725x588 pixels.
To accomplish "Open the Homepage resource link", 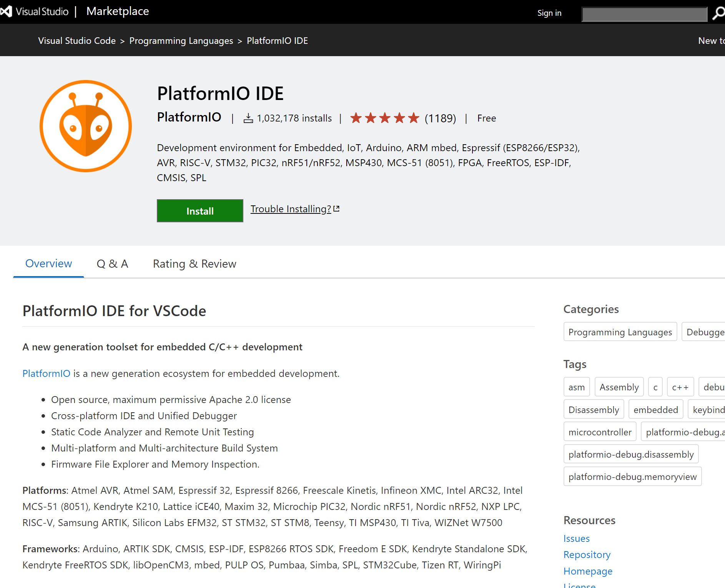I will click(588, 571).
